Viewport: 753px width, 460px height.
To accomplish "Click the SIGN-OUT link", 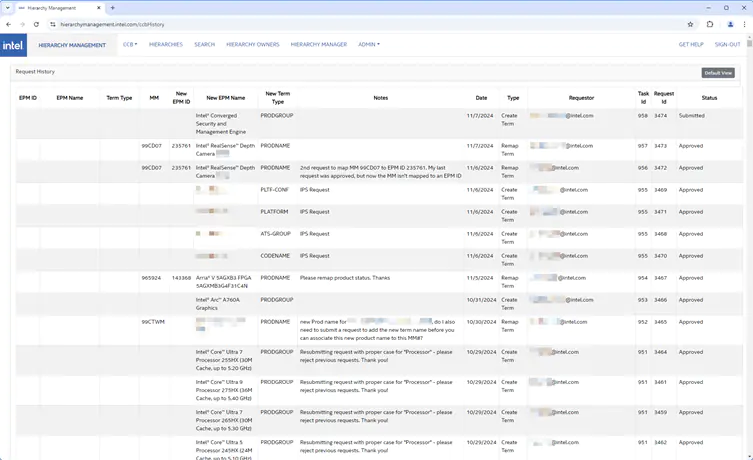I will (727, 44).
